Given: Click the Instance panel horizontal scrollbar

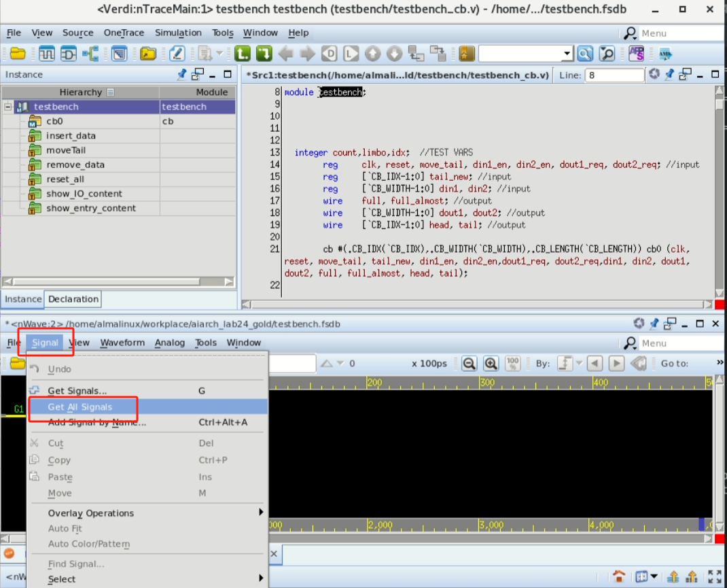Looking at the screenshot, I should point(102,281).
